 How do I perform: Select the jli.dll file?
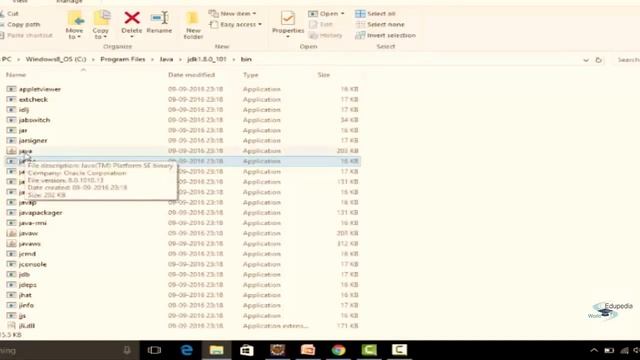pyautogui.click(x=27, y=326)
